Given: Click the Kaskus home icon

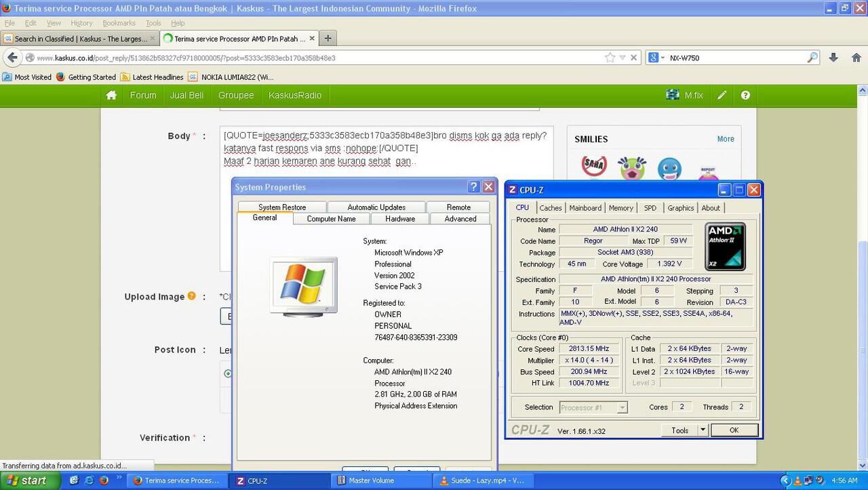Looking at the screenshot, I should (x=111, y=96).
